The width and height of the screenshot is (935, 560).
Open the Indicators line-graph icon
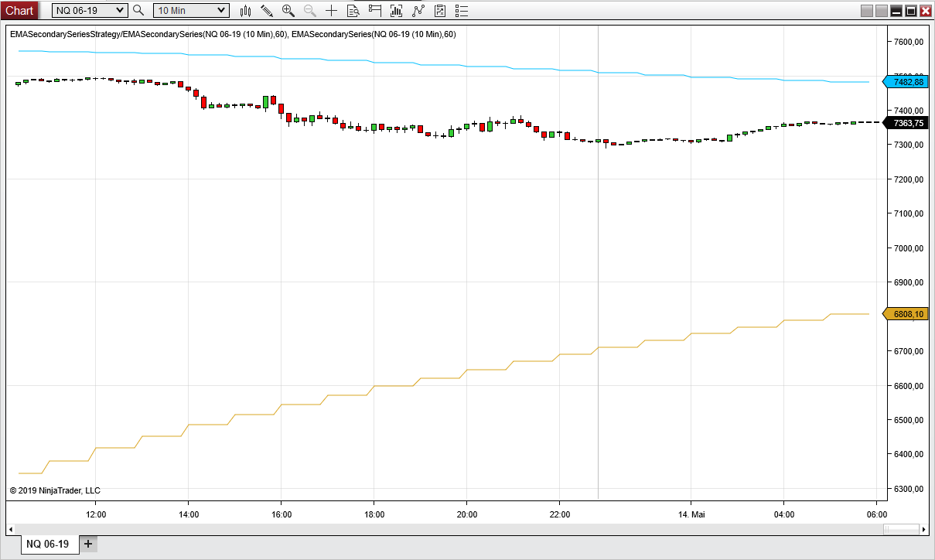click(418, 11)
